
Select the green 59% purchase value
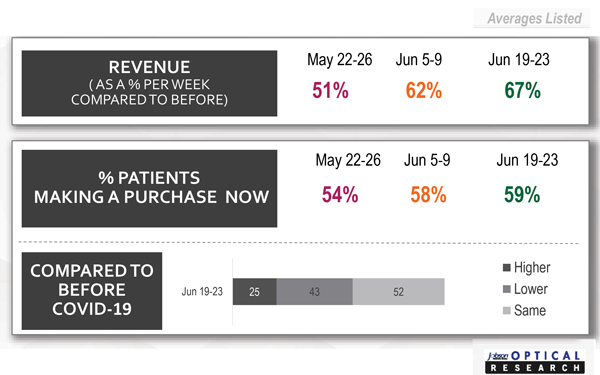coord(522,194)
